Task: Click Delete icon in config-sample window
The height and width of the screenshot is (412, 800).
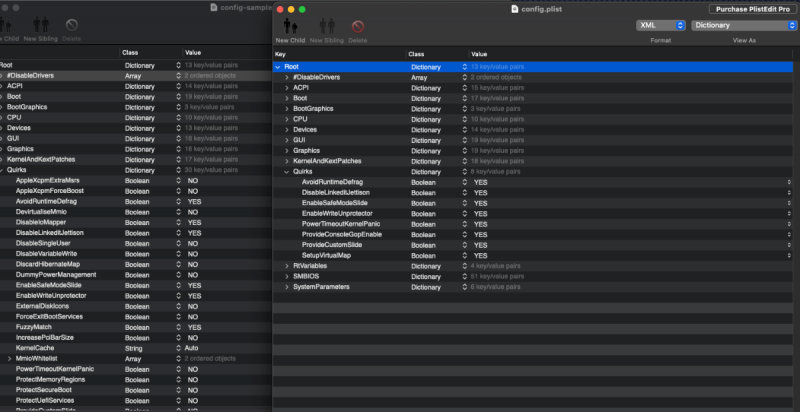Action: (x=71, y=25)
